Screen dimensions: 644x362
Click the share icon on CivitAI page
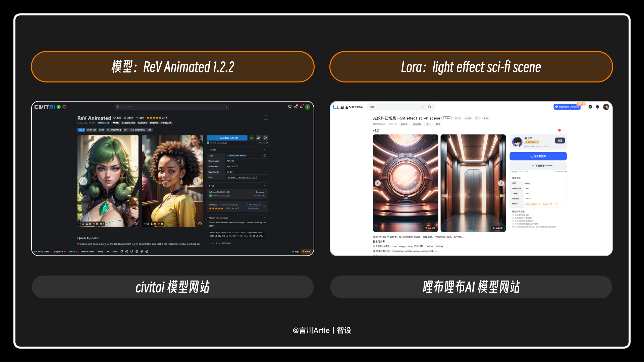258,137
